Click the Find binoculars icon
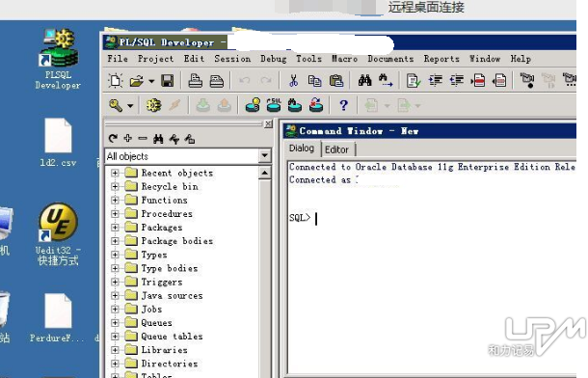 (364, 80)
